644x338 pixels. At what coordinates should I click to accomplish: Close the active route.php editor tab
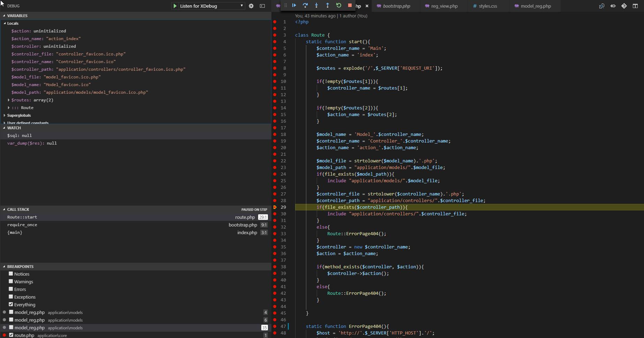pyautogui.click(x=367, y=6)
